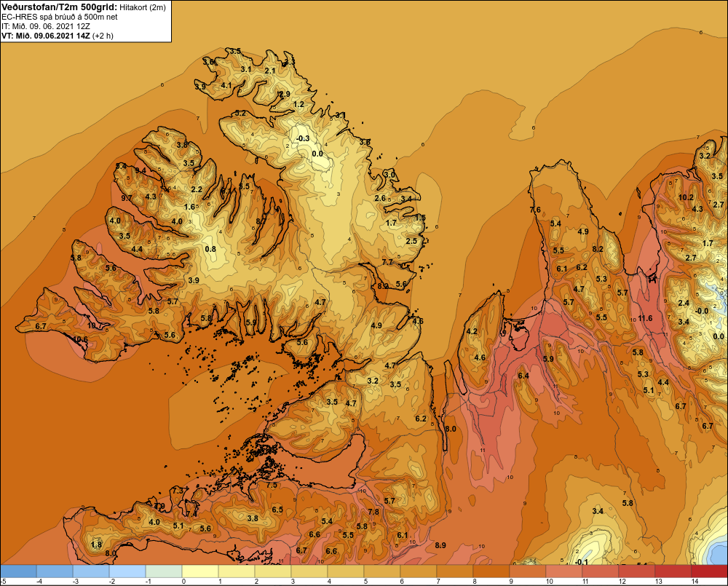
Task: Click the 7.6 temperature value
Action: tap(535, 210)
